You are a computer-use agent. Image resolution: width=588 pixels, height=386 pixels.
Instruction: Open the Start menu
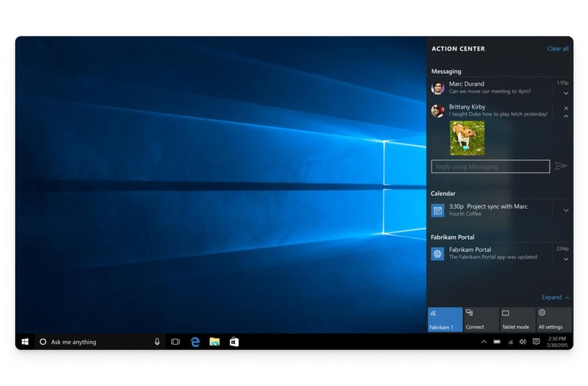(24, 341)
